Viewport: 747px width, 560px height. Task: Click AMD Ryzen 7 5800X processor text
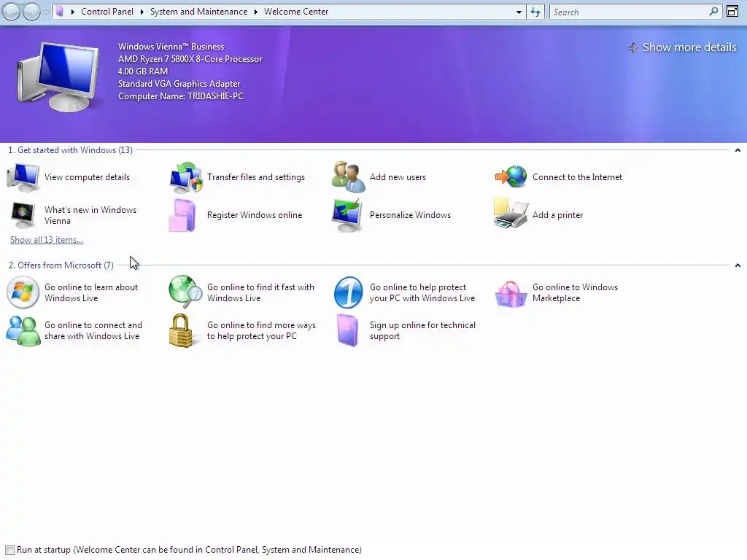coord(190,59)
